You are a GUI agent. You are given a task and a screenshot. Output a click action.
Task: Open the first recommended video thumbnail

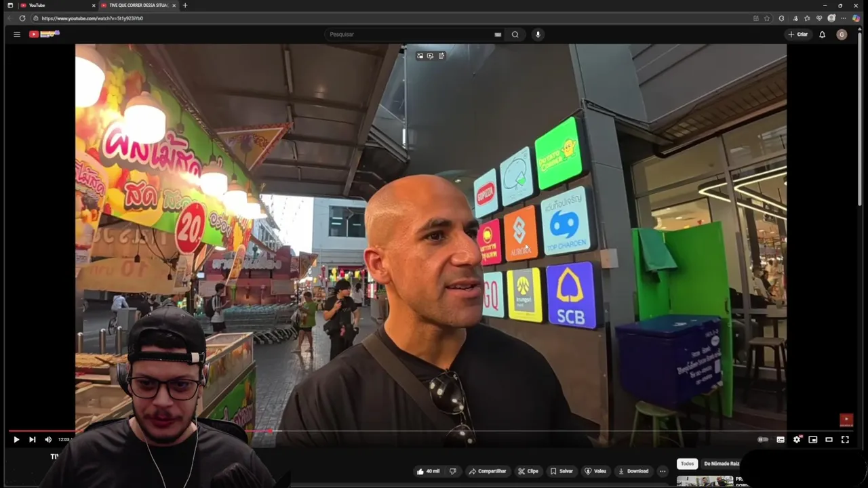point(705,481)
